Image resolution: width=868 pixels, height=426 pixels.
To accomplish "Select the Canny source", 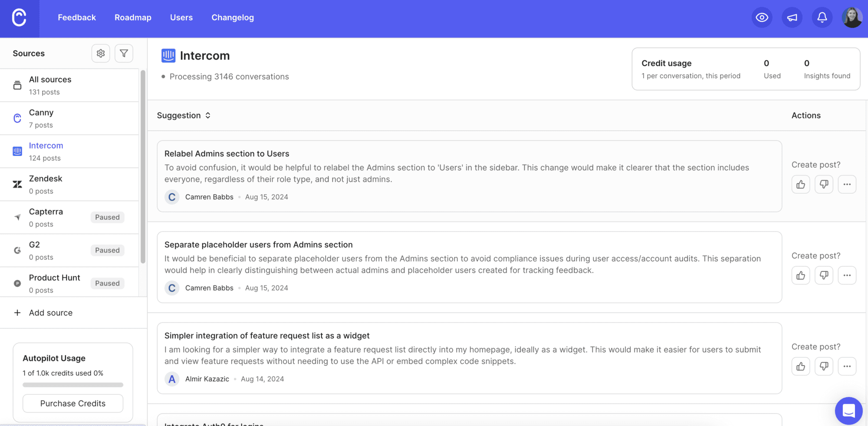I will 69,119.
